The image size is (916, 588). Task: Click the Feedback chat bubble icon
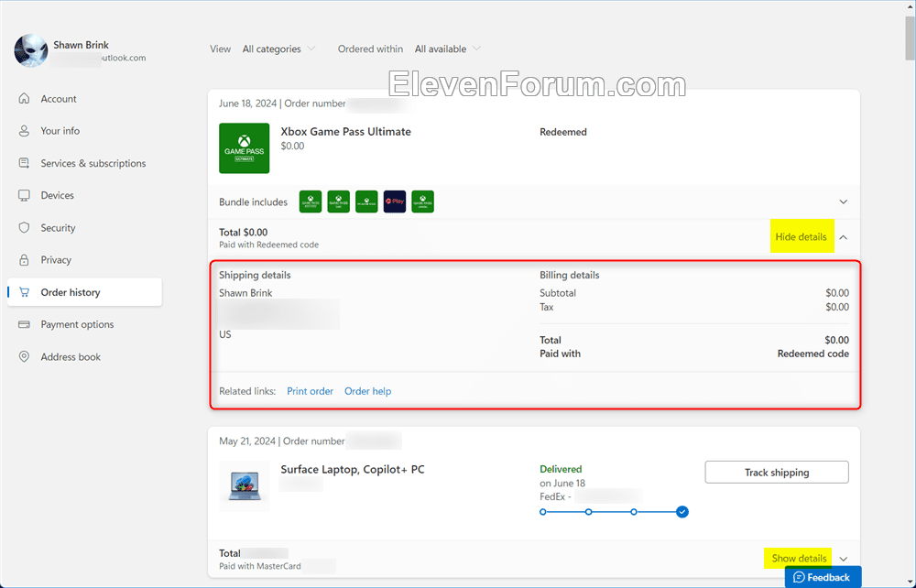(799, 578)
